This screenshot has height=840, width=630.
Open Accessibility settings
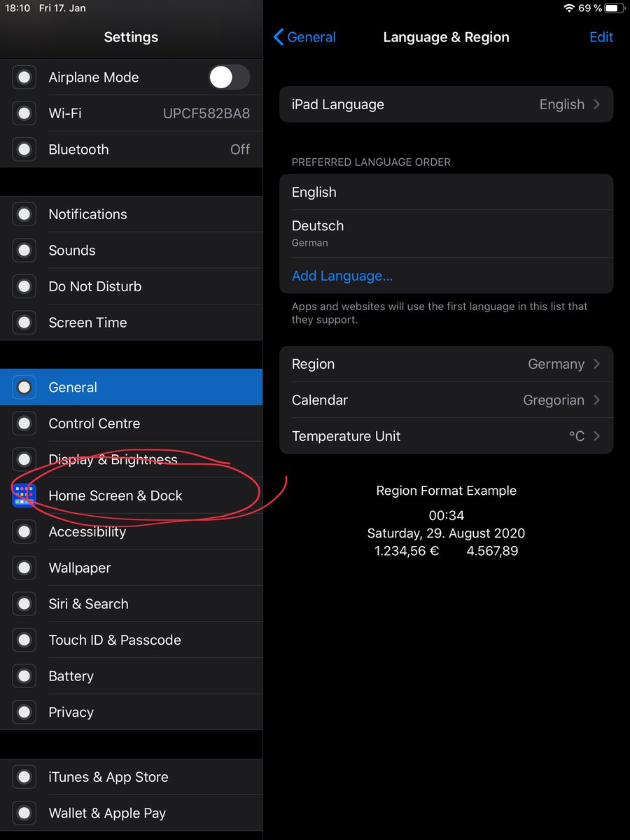click(131, 532)
